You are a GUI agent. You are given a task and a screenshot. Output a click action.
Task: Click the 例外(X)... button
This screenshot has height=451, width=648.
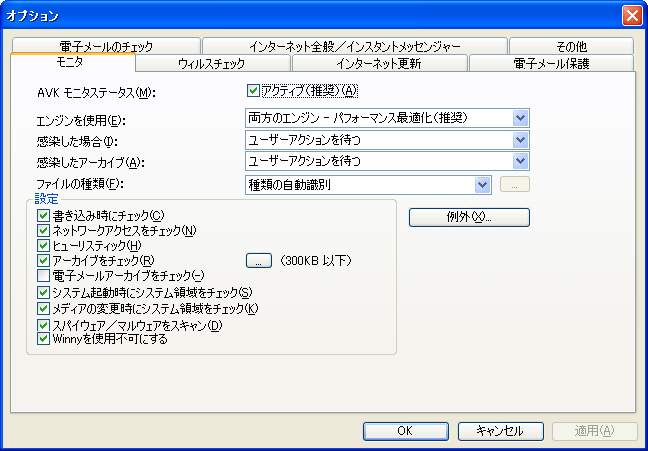469,217
